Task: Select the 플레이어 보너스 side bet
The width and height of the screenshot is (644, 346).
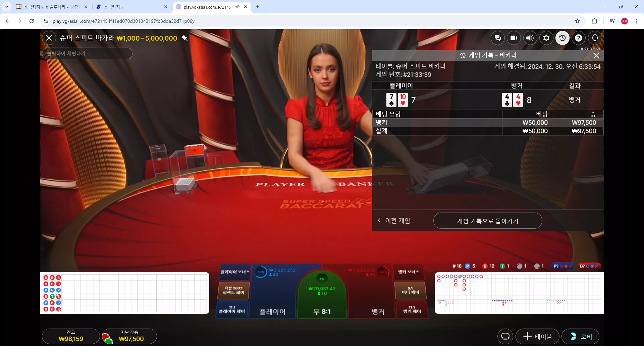Action: 235,272
